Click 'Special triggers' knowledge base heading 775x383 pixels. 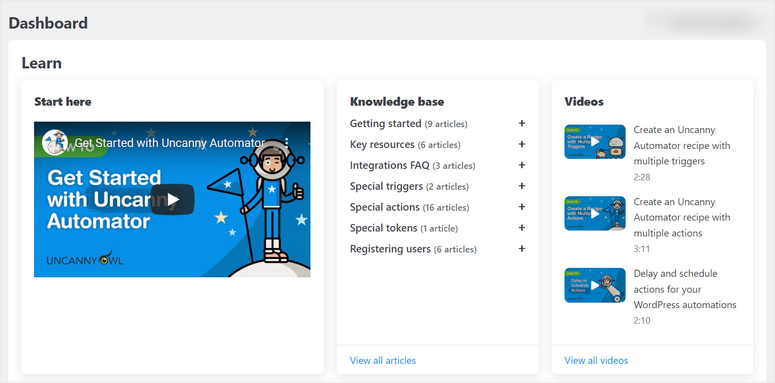(387, 186)
